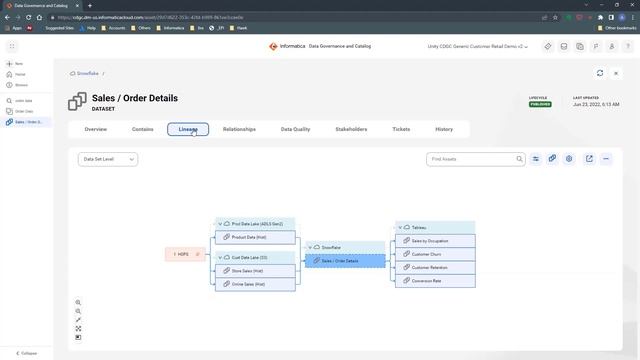Collapse the Snowflake group in lineage

point(310,248)
